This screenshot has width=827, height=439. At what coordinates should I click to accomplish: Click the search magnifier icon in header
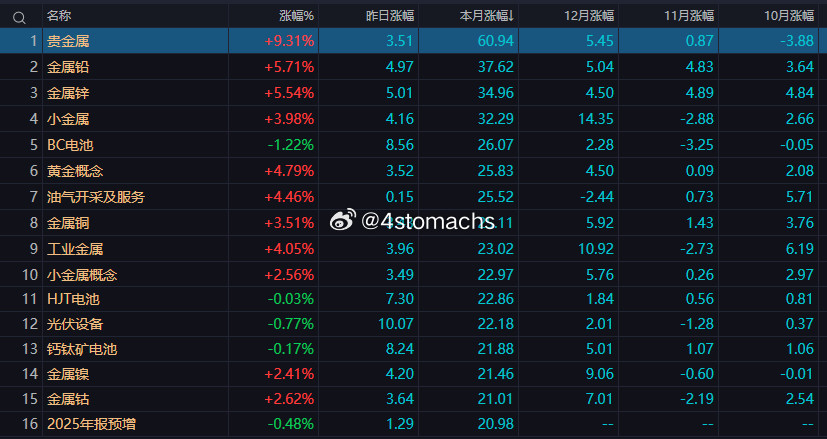(x=20, y=18)
